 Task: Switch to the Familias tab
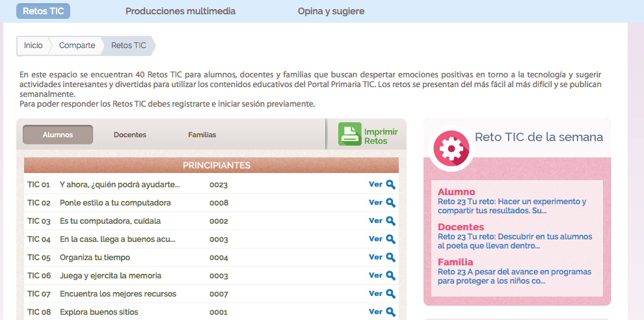pos(202,135)
